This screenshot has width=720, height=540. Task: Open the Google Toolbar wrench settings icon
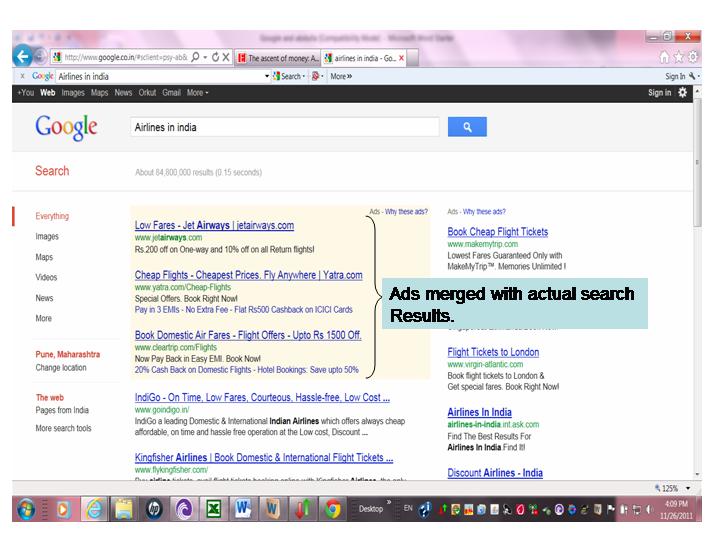click(692, 76)
